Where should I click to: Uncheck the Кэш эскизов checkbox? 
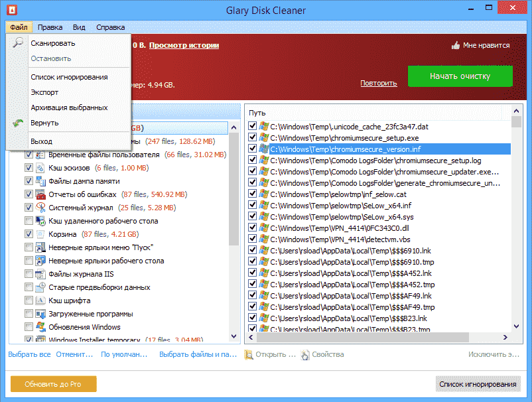click(x=29, y=168)
